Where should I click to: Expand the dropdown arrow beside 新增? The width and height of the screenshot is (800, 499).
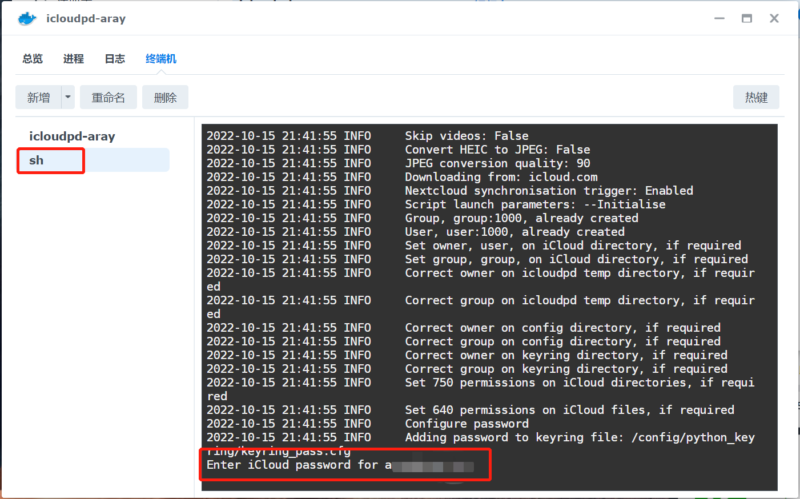68,97
